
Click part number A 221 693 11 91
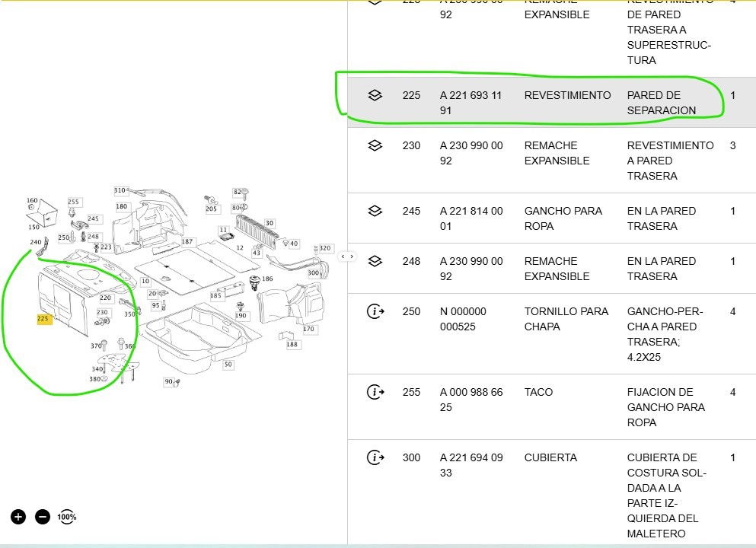tap(471, 103)
